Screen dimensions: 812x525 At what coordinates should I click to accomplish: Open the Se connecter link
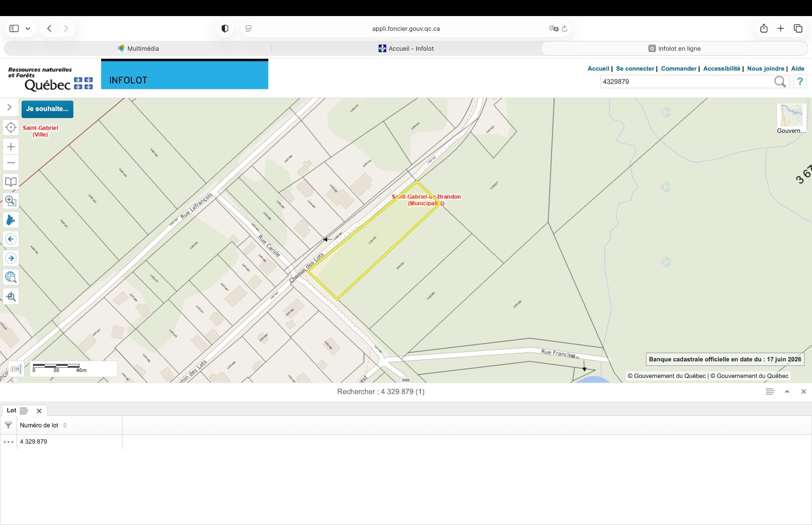point(635,68)
